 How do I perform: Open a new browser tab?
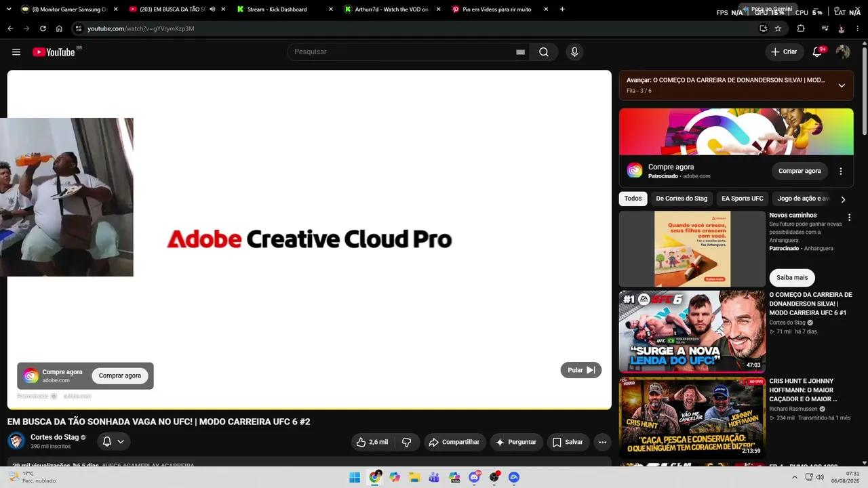(562, 9)
